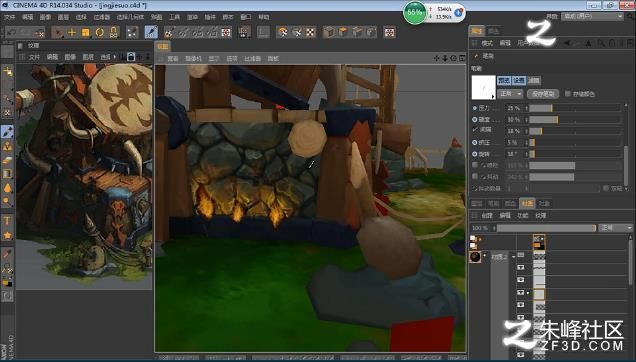636x362 pixels.
Task: Click the 保存笔刷 button
Action: [x=543, y=94]
